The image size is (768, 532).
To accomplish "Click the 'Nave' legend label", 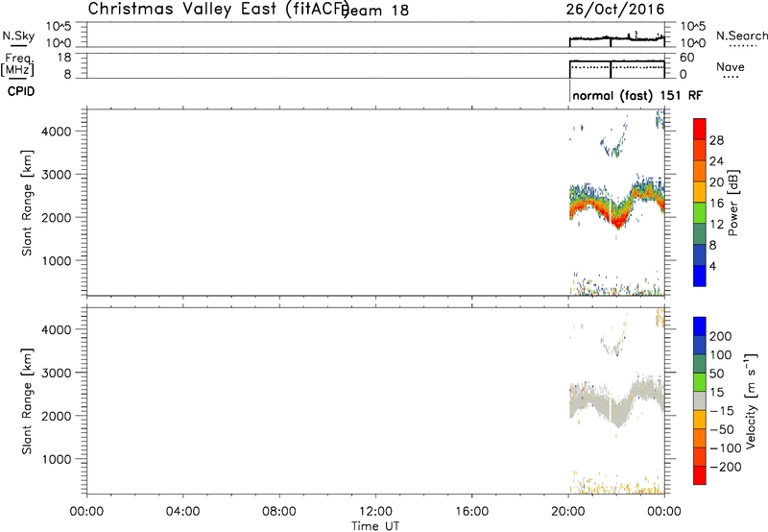I will 731,67.
